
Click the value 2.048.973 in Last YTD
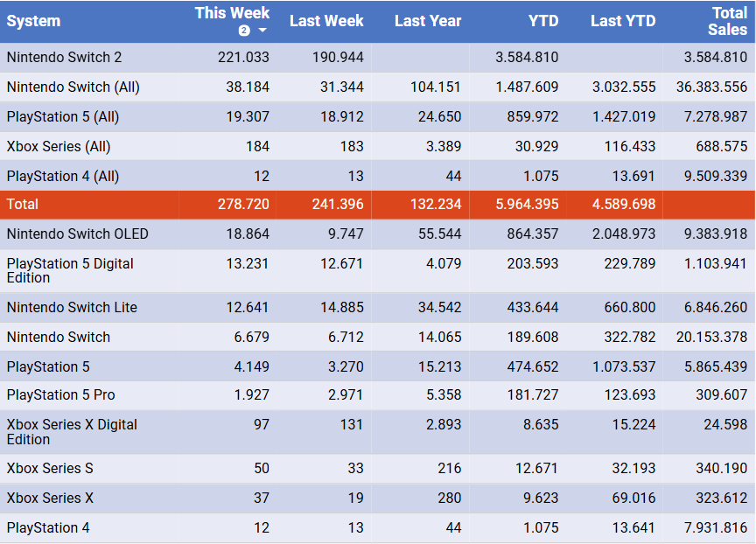(624, 234)
